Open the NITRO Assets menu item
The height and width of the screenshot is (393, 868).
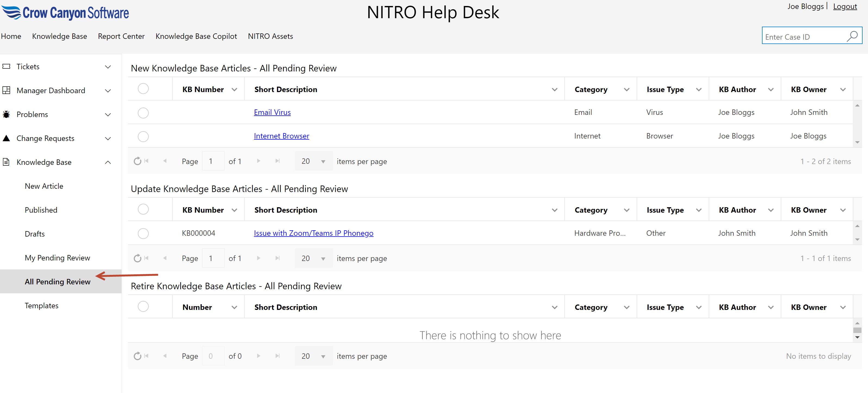pyautogui.click(x=270, y=36)
